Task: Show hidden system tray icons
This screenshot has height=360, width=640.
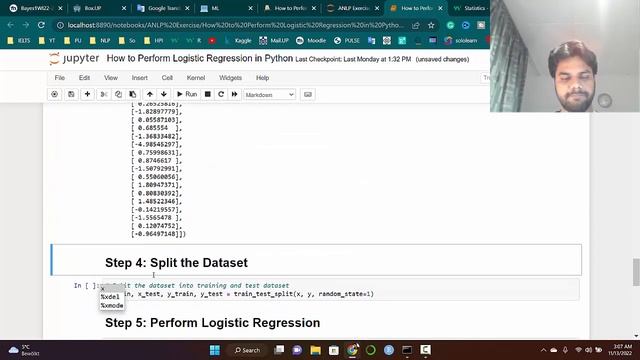Action: coord(543,350)
